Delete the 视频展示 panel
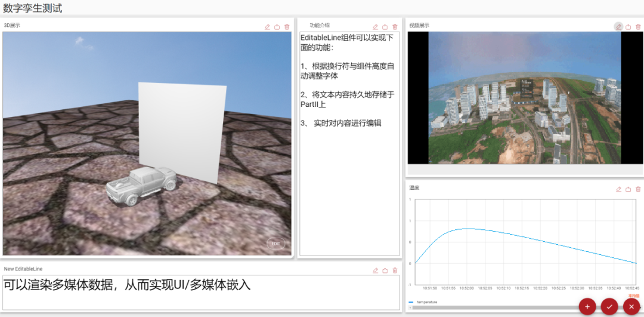The height and width of the screenshot is (317, 644). (x=638, y=27)
